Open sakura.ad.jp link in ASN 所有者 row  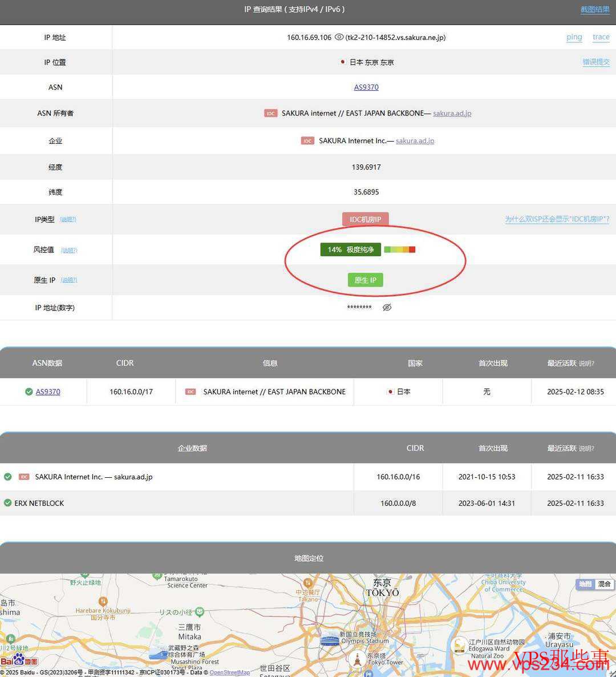click(x=452, y=113)
